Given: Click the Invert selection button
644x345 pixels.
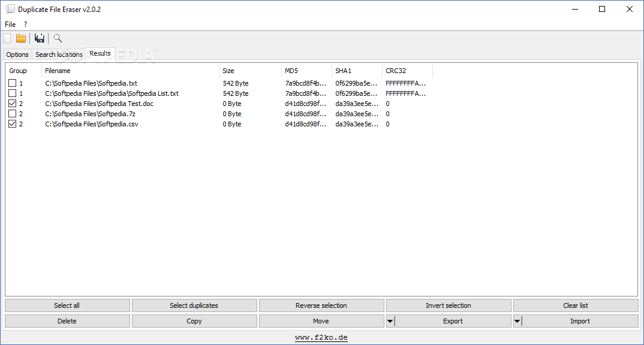Looking at the screenshot, I should [449, 305].
